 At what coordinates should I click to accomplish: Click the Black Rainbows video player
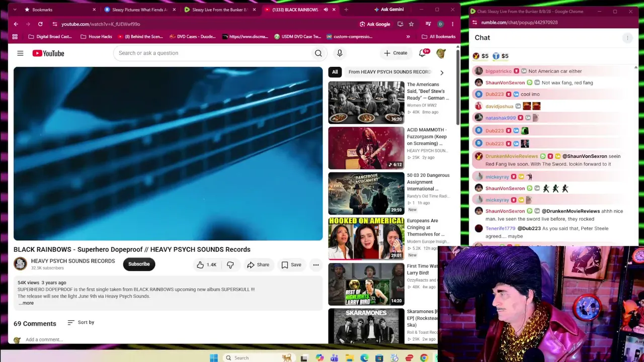(x=168, y=153)
